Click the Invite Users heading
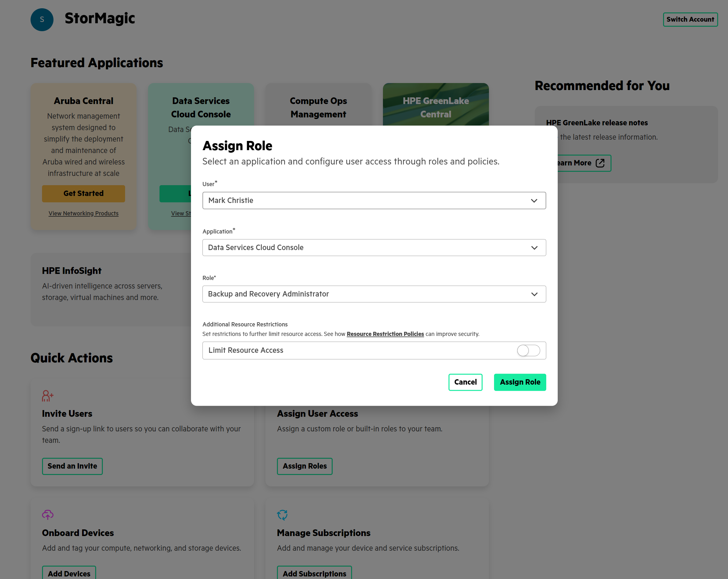This screenshot has width=728, height=579. pyautogui.click(x=67, y=413)
